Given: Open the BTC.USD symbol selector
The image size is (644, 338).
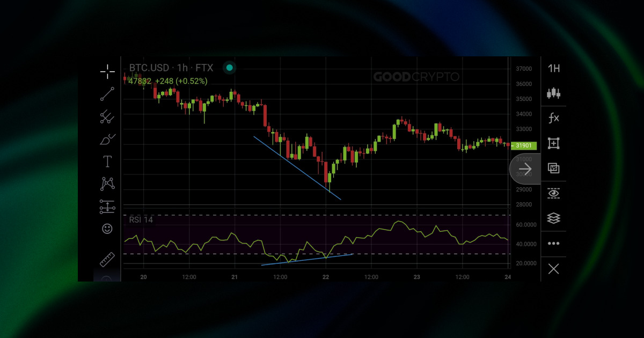Looking at the screenshot, I should [x=149, y=68].
